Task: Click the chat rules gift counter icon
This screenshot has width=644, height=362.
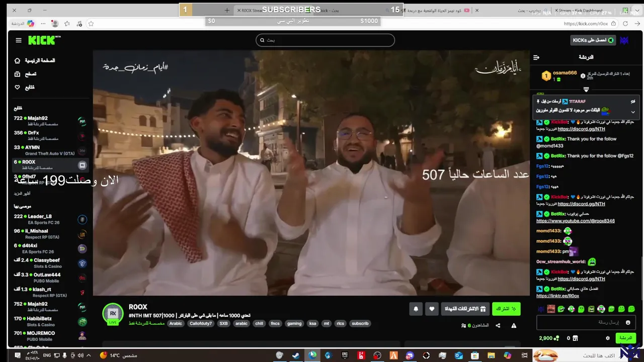Action: pos(572,338)
